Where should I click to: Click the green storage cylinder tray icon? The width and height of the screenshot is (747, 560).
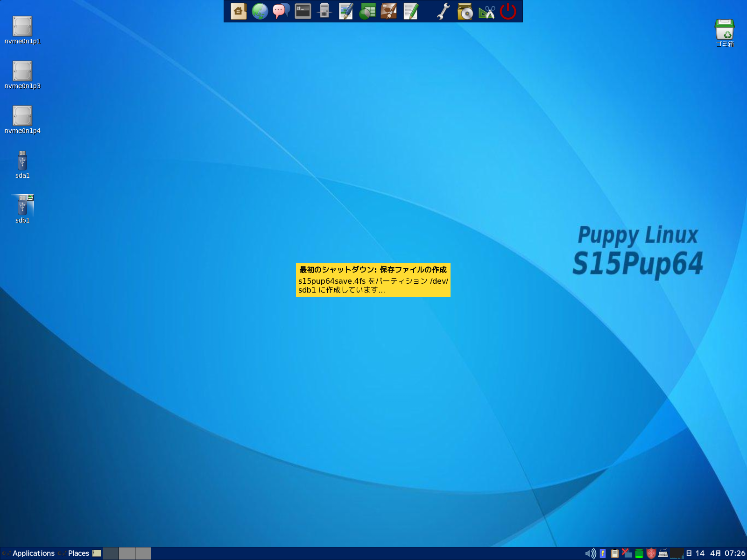[639, 553]
